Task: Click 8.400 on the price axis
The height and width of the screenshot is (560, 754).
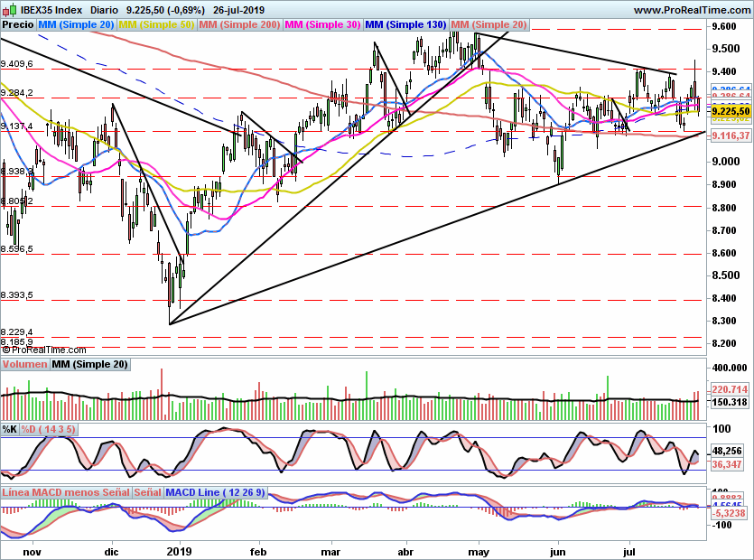Action: pyautogui.click(x=723, y=298)
